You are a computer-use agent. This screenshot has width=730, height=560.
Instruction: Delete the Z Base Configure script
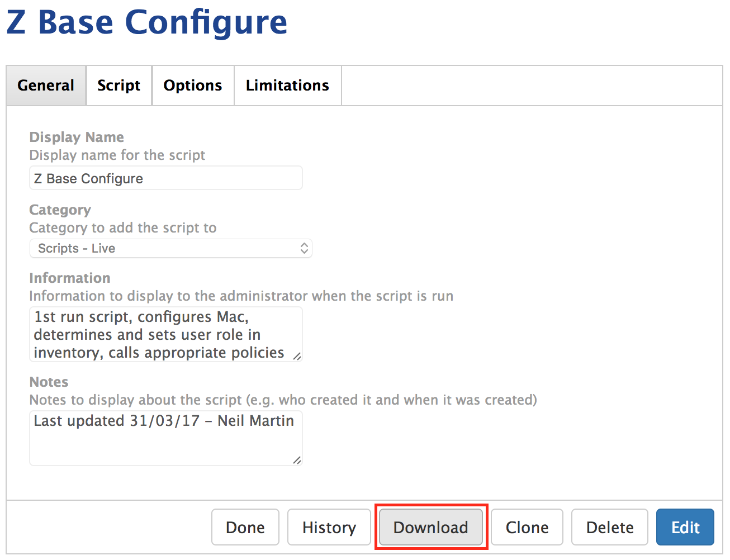(x=609, y=527)
